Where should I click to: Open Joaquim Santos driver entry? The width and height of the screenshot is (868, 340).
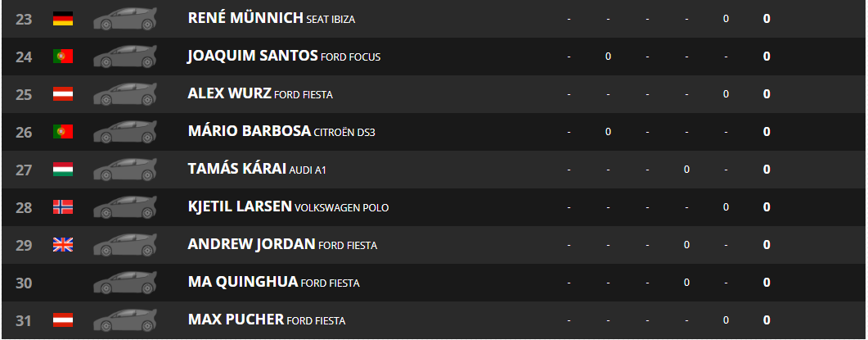253,56
